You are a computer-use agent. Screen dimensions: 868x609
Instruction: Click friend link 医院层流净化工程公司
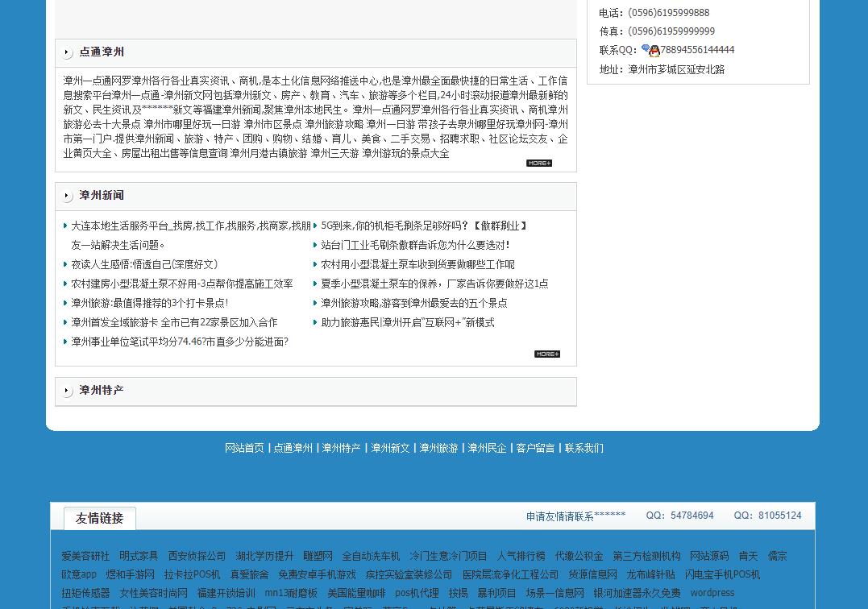pyautogui.click(x=510, y=574)
